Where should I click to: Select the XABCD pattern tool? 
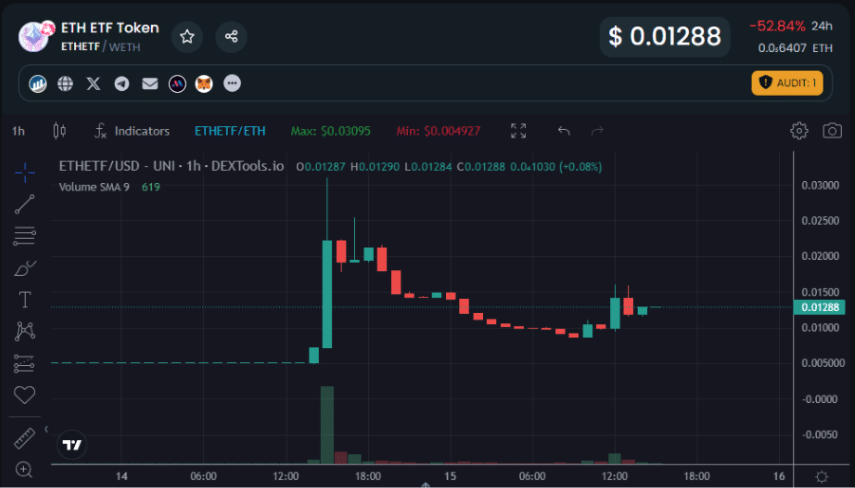[25, 331]
